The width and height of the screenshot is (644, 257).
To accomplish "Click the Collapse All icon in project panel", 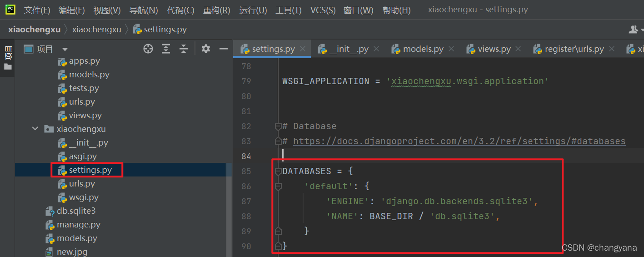I will click(183, 49).
